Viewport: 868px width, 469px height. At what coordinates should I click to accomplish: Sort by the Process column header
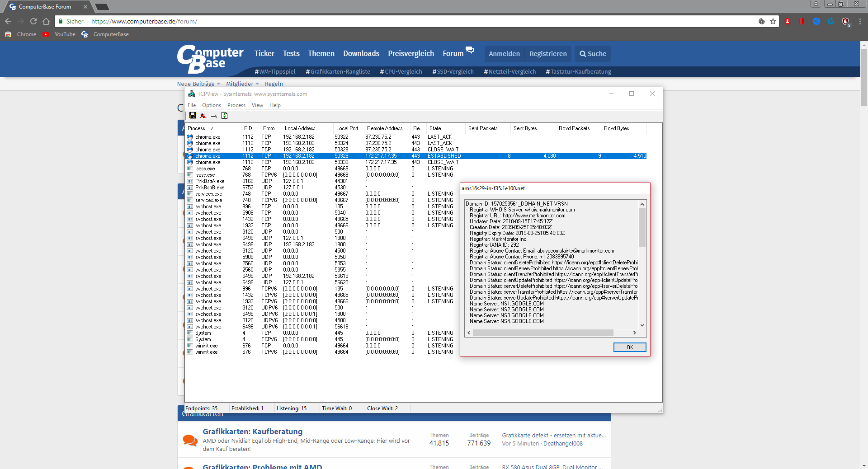pyautogui.click(x=213, y=128)
